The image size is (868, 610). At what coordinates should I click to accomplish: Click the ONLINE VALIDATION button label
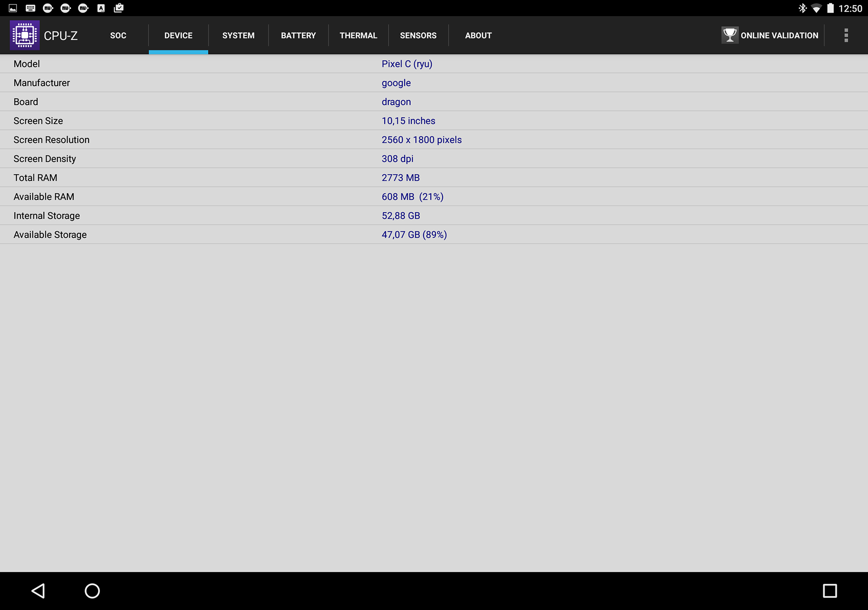pyautogui.click(x=779, y=35)
